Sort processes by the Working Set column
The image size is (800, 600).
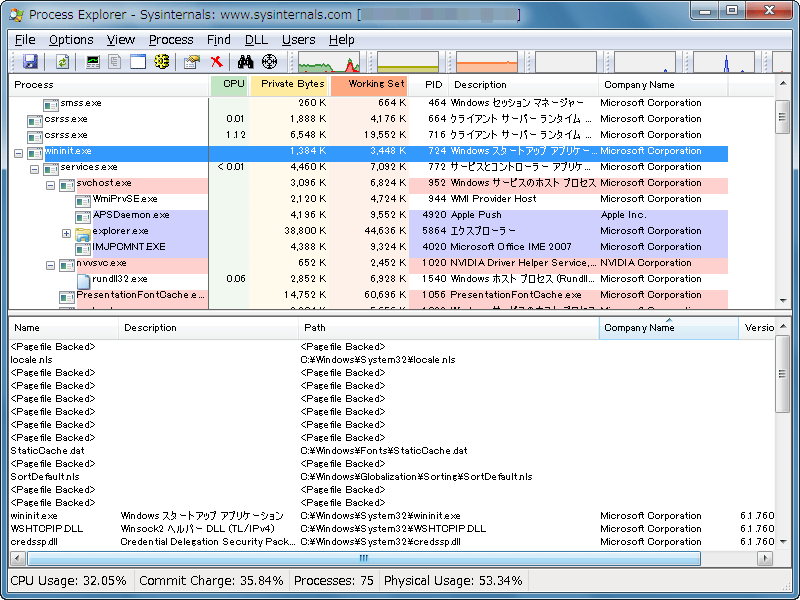369,85
